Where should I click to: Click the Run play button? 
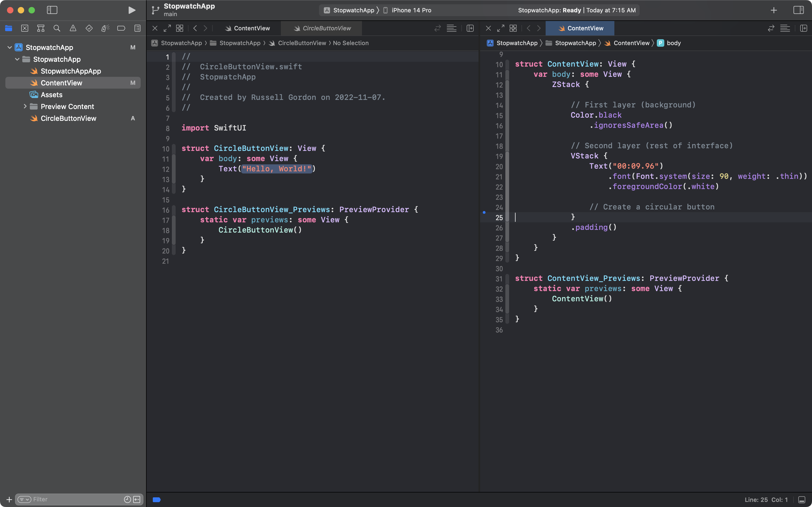[x=132, y=10]
